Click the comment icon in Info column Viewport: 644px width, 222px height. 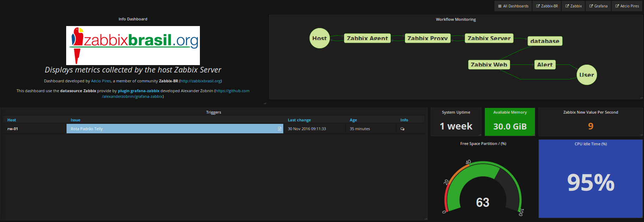(x=403, y=129)
